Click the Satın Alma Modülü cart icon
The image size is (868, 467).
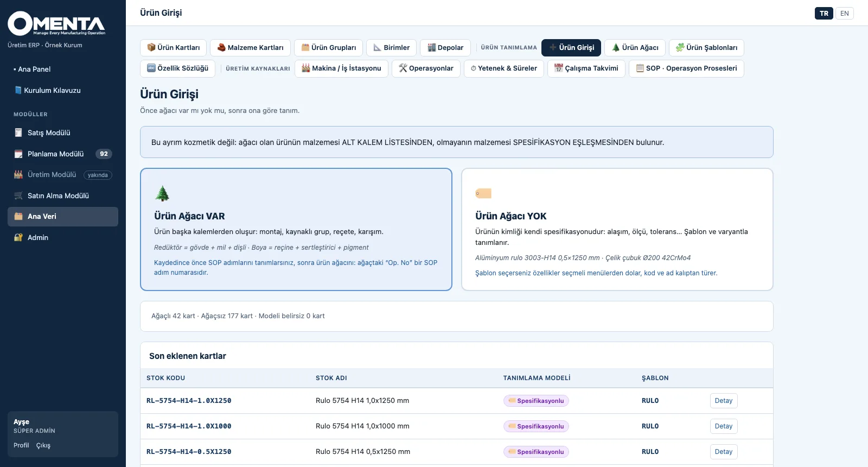(18, 195)
